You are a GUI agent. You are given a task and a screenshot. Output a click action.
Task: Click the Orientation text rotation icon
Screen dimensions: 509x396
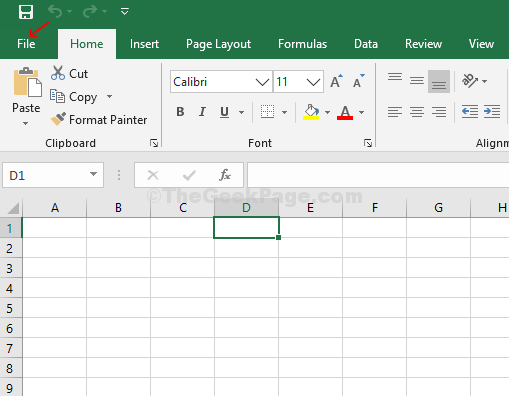point(470,81)
